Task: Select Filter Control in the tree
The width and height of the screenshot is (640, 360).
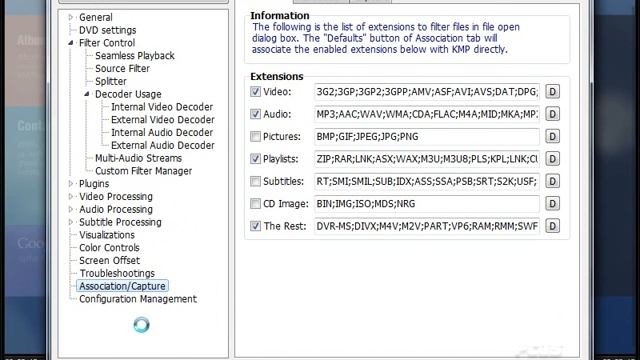Action: point(107,43)
